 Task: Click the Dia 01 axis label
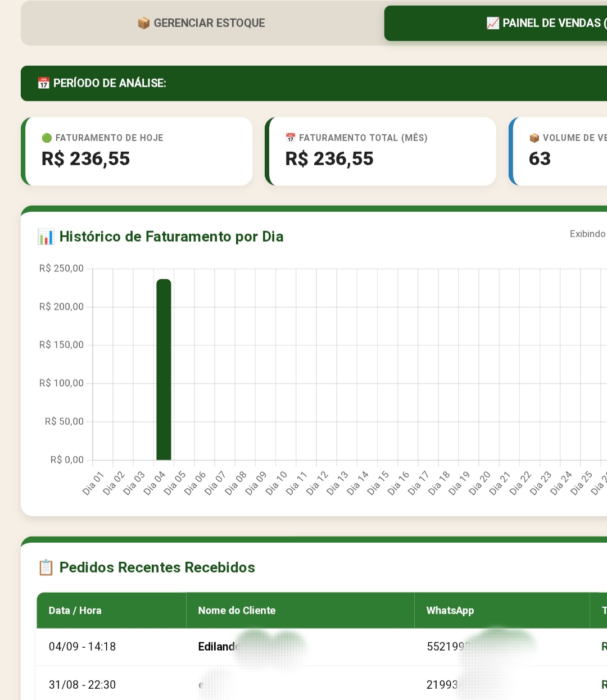click(x=93, y=484)
